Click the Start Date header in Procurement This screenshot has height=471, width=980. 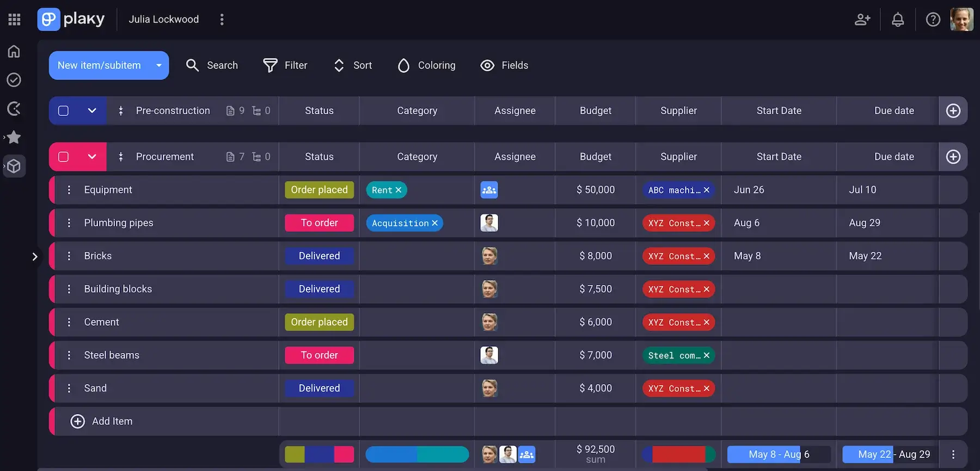[779, 157]
